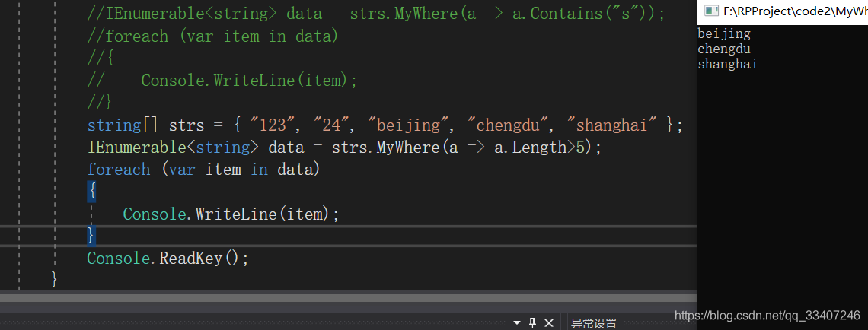Toggle the auto-hide pin on bottom panel
Viewport: 868px width, 330px height.
tap(532, 322)
